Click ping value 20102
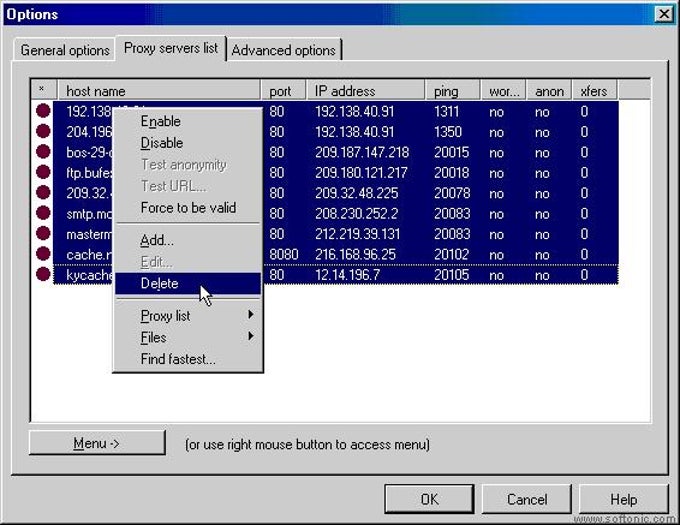Viewport: 680px width, 525px height. pos(451,254)
